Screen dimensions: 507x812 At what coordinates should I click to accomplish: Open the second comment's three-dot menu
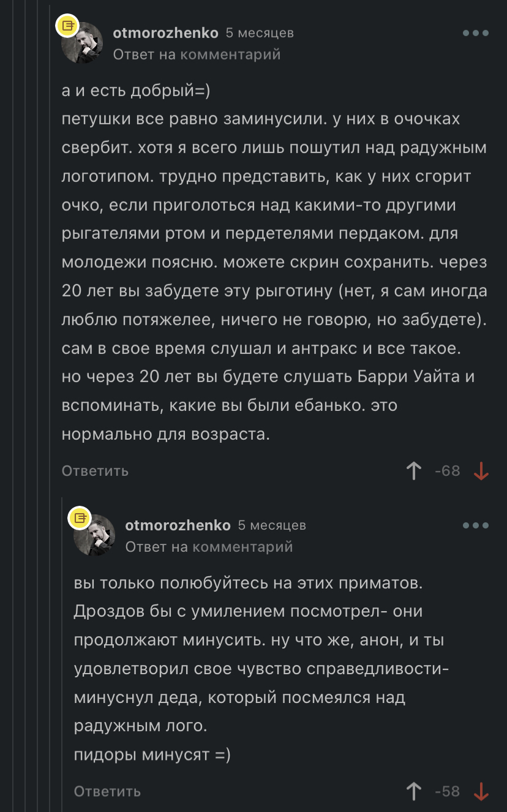click(475, 525)
